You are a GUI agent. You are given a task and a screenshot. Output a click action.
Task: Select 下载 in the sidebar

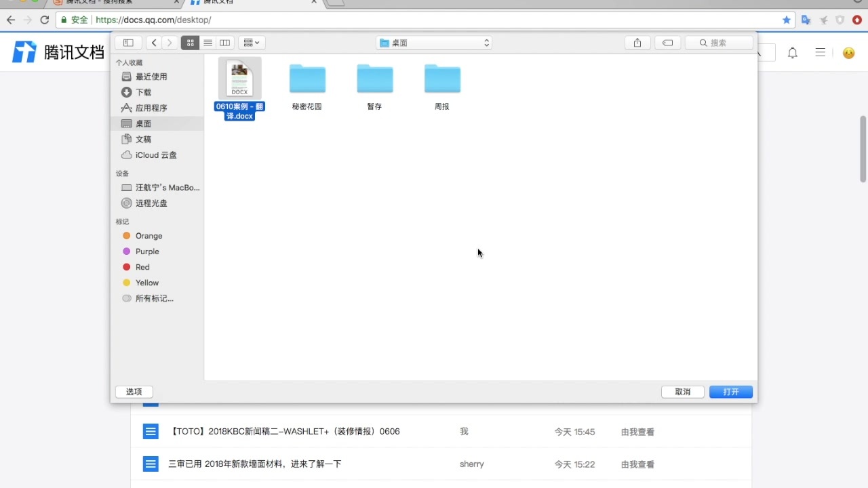[x=157, y=92]
